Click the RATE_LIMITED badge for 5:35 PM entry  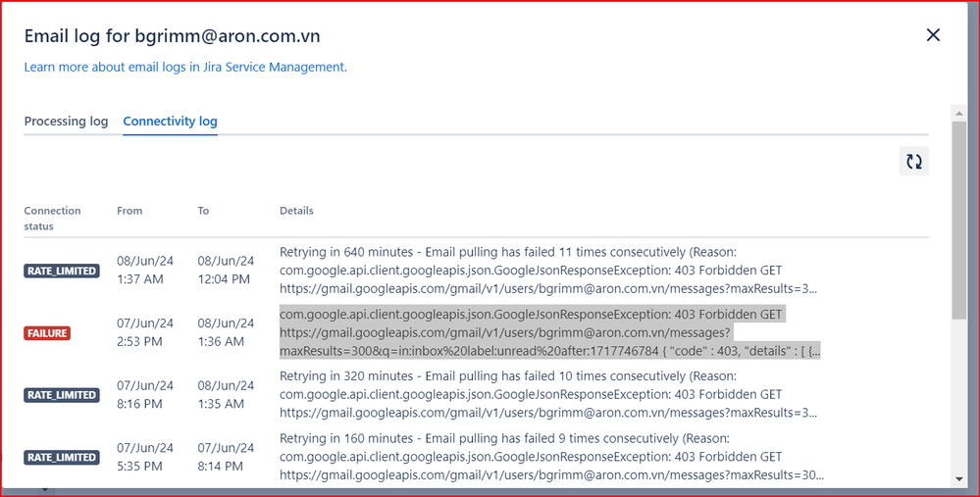tap(62, 457)
